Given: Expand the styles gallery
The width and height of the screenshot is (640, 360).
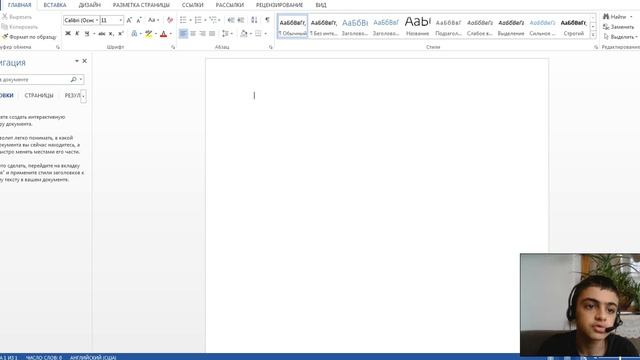Looking at the screenshot, I should click(x=593, y=35).
